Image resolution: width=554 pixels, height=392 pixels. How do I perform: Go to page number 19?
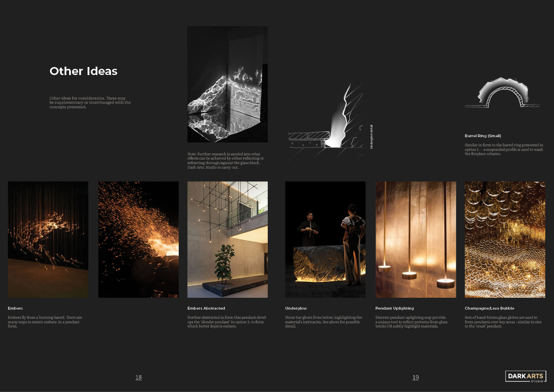[415, 377]
